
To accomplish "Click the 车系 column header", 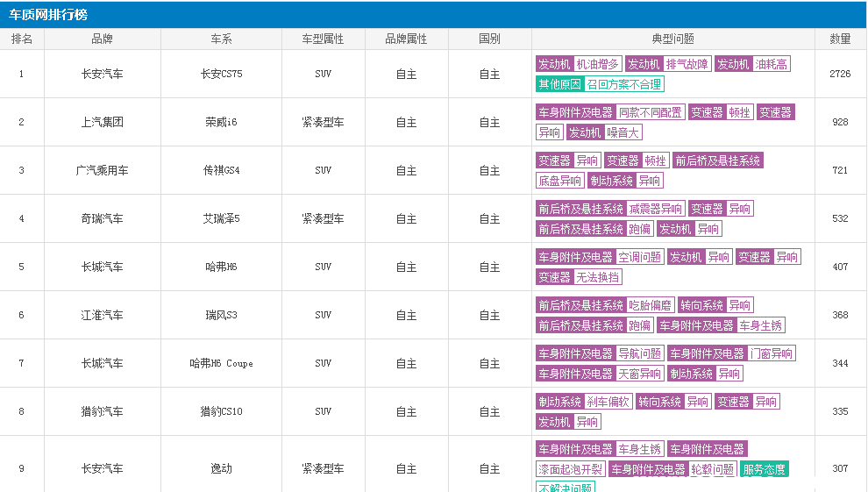I will 221,39.
